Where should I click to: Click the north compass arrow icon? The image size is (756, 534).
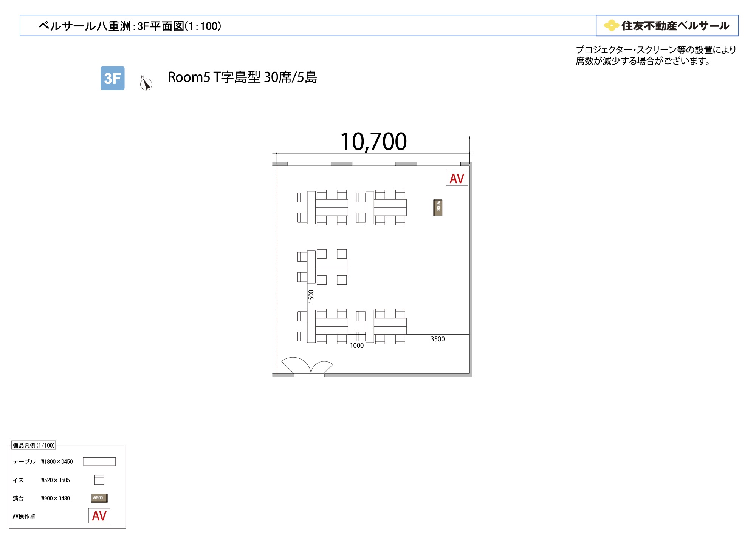(x=146, y=83)
